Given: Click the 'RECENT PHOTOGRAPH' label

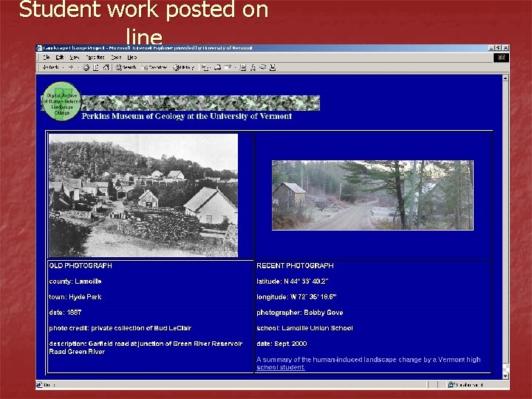Looking at the screenshot, I should coord(295,266).
